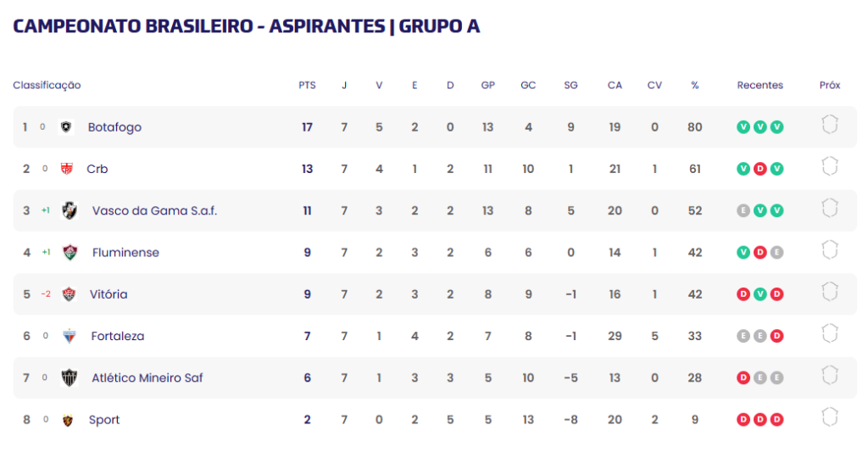Click the Atlético Mineiro Saf crest icon
The width and height of the screenshot is (868, 453).
(70, 377)
